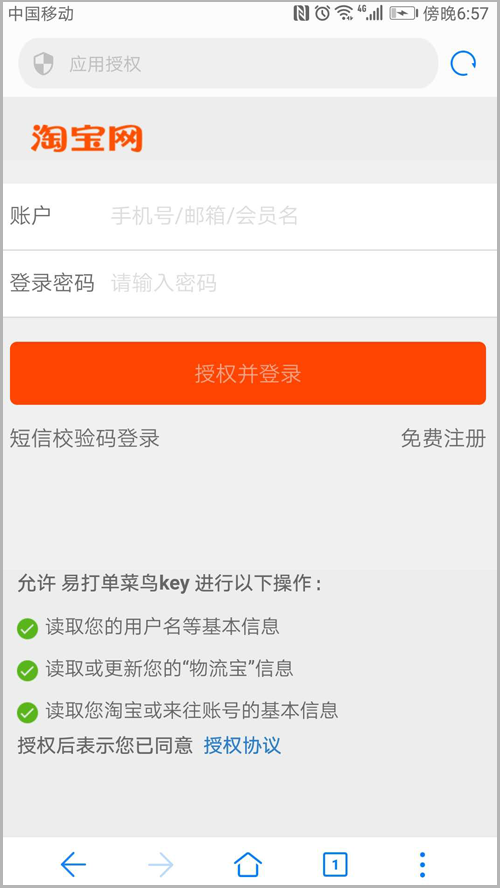Tap the forward arrow navigation icon

click(x=161, y=865)
